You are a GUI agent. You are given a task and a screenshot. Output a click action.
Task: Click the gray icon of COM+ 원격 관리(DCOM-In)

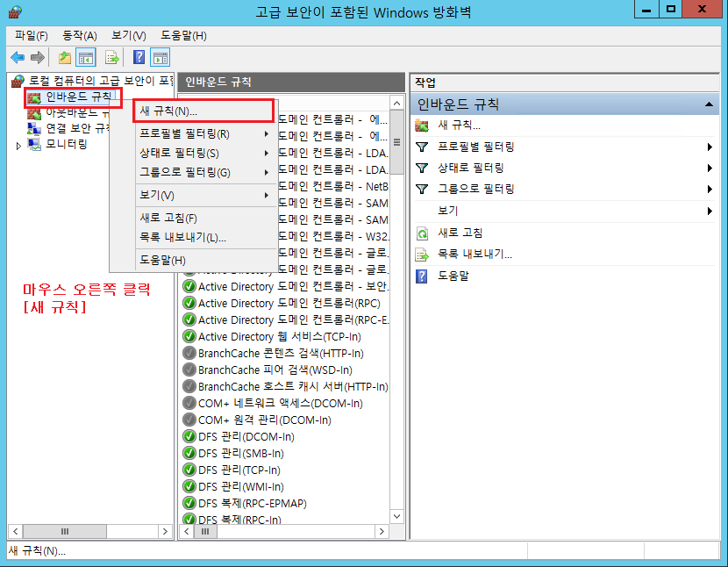tap(189, 420)
